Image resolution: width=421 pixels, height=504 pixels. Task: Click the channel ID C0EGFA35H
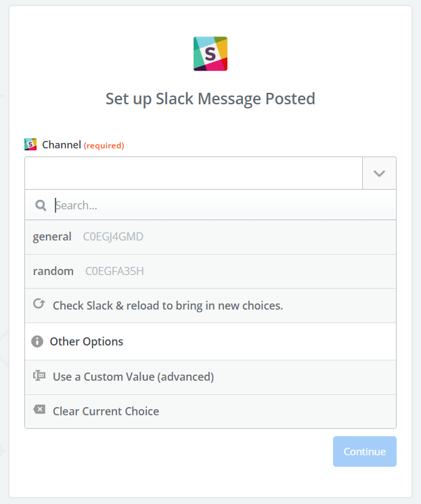(x=114, y=271)
